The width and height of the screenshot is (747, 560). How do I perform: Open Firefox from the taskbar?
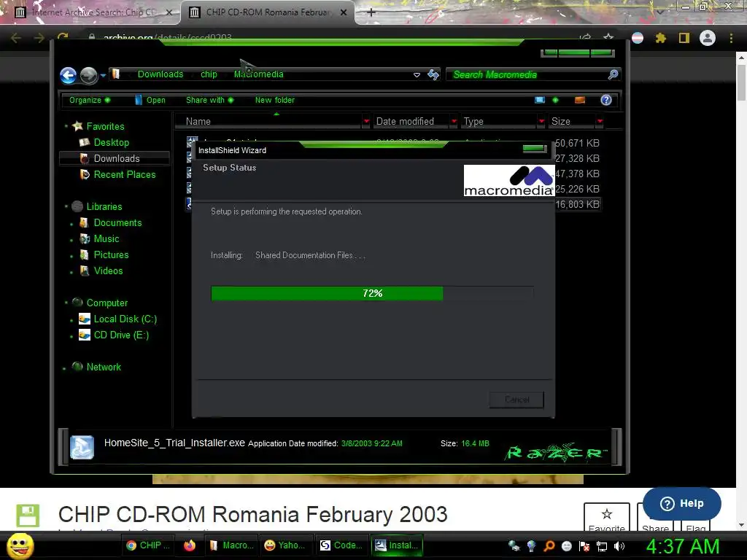coord(190,545)
